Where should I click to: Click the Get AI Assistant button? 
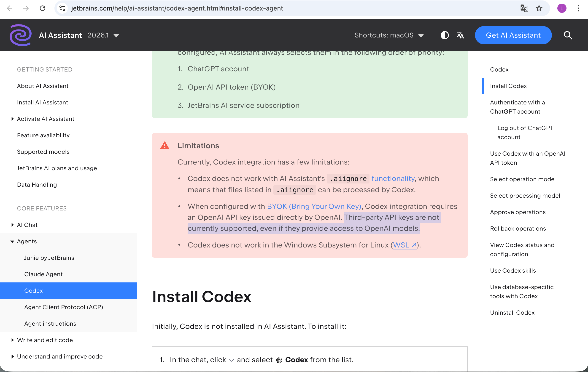click(x=513, y=35)
